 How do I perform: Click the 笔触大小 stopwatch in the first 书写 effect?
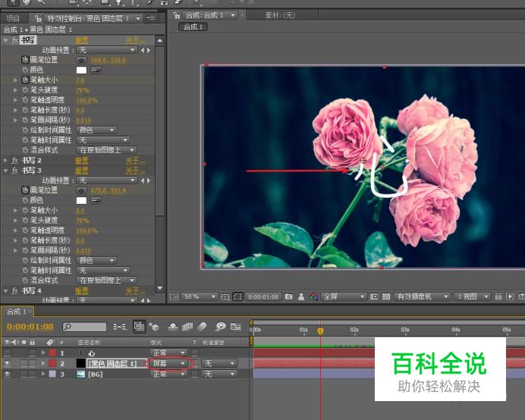point(25,80)
